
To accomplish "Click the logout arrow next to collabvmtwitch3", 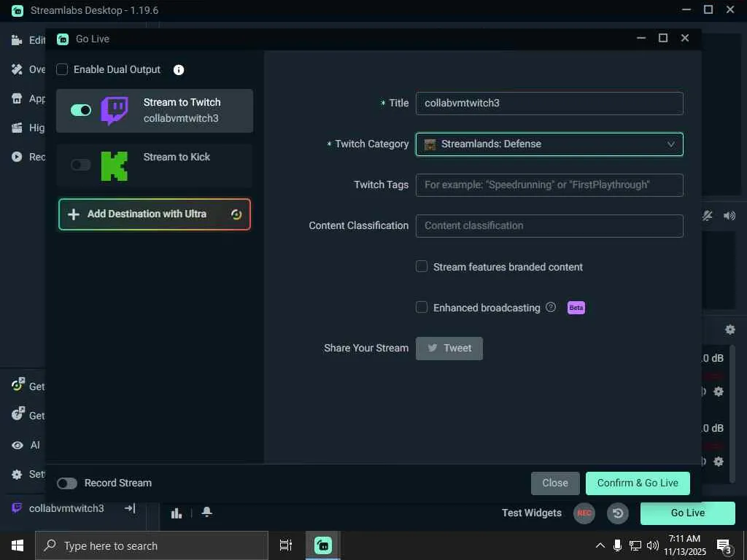I will click(x=130, y=508).
